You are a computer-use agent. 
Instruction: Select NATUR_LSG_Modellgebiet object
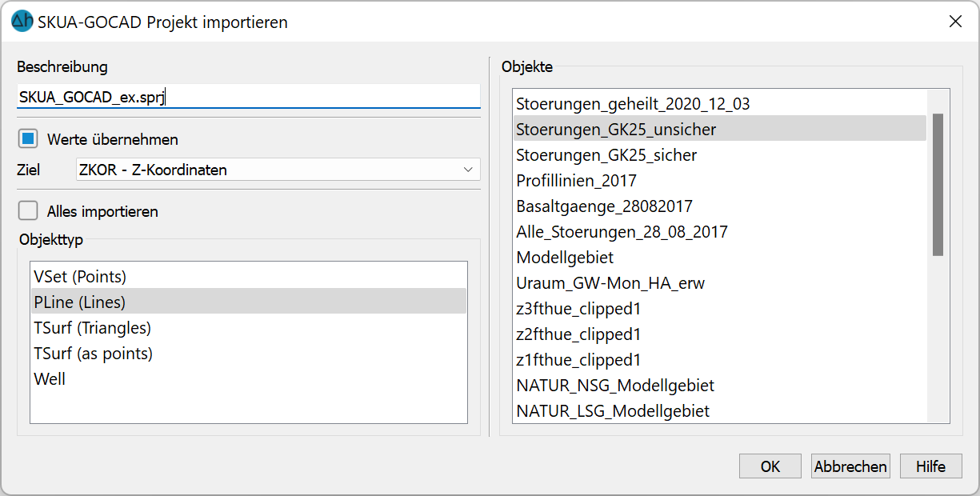[720, 410]
